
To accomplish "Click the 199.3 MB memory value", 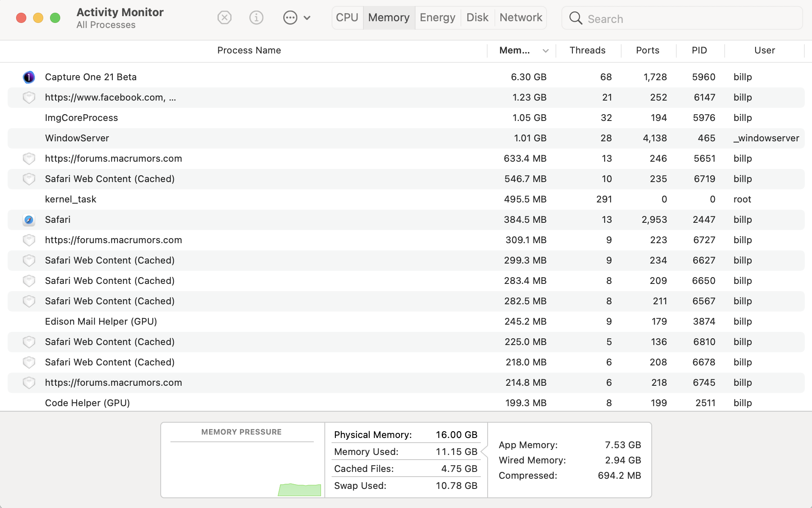I will click(x=526, y=403).
